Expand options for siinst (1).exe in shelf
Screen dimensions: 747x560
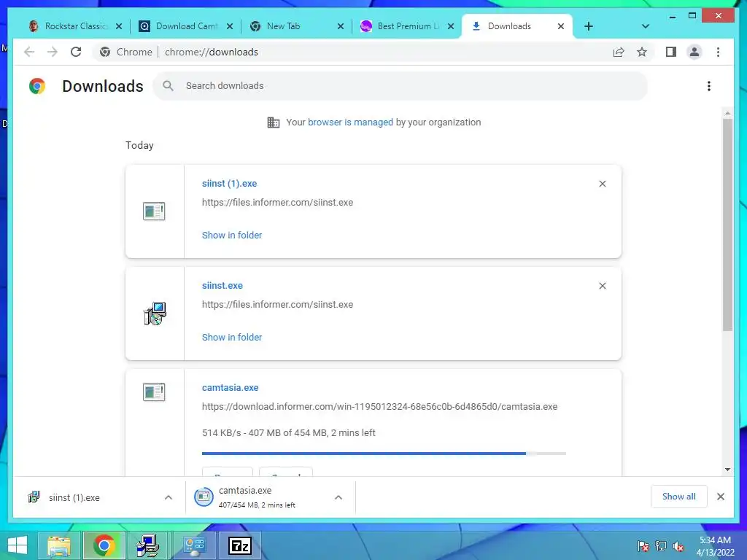(169, 497)
